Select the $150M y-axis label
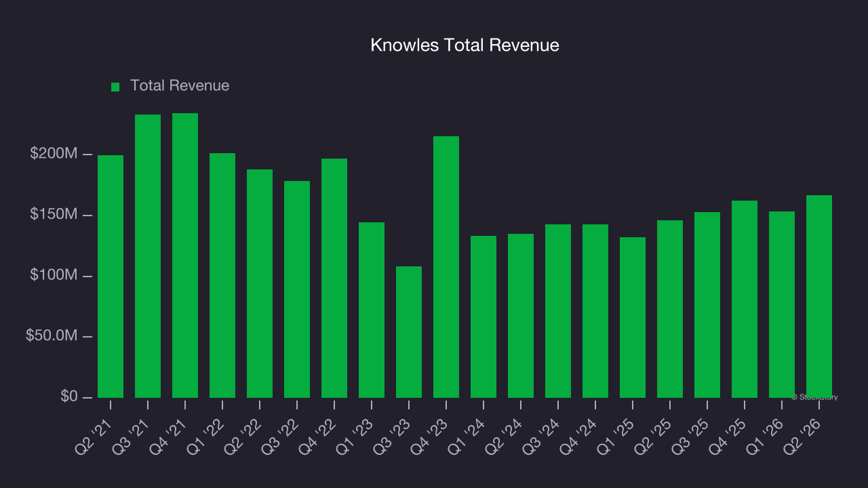 54,214
